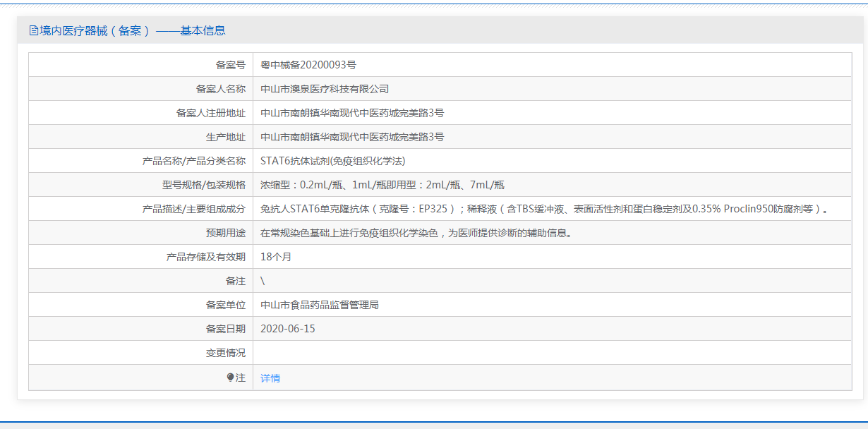
Task: Select the address value in 生产地址 row
Action: pos(352,137)
